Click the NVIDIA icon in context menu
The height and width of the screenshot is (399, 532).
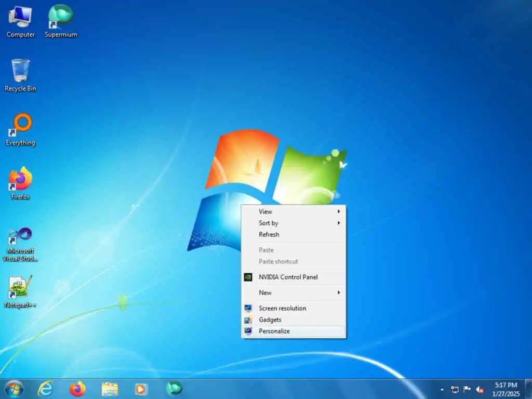[x=248, y=277]
